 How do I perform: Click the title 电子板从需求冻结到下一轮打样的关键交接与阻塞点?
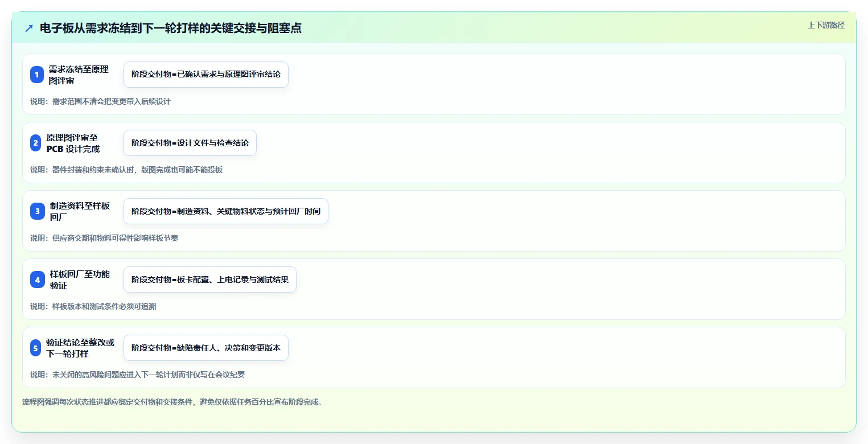pyautogui.click(x=171, y=28)
